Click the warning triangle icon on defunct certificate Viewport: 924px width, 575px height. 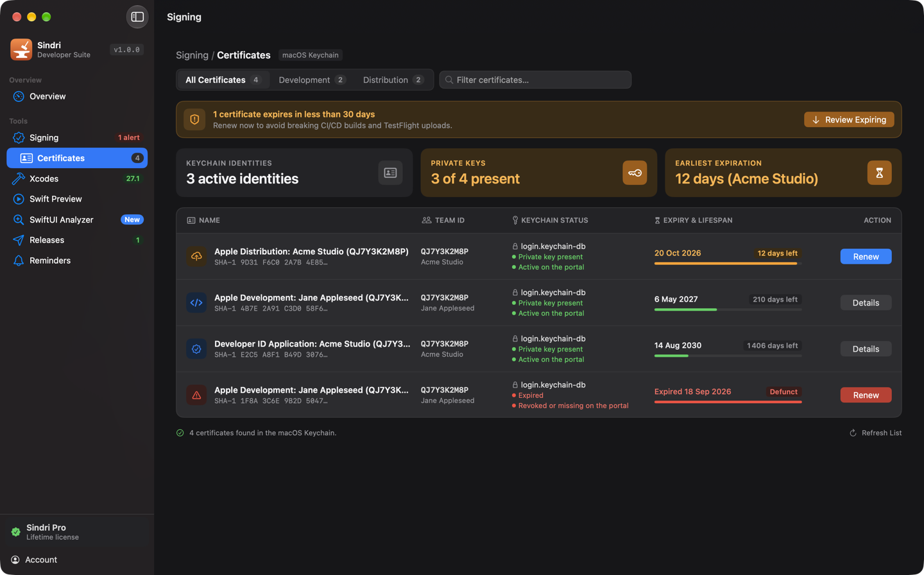click(196, 395)
